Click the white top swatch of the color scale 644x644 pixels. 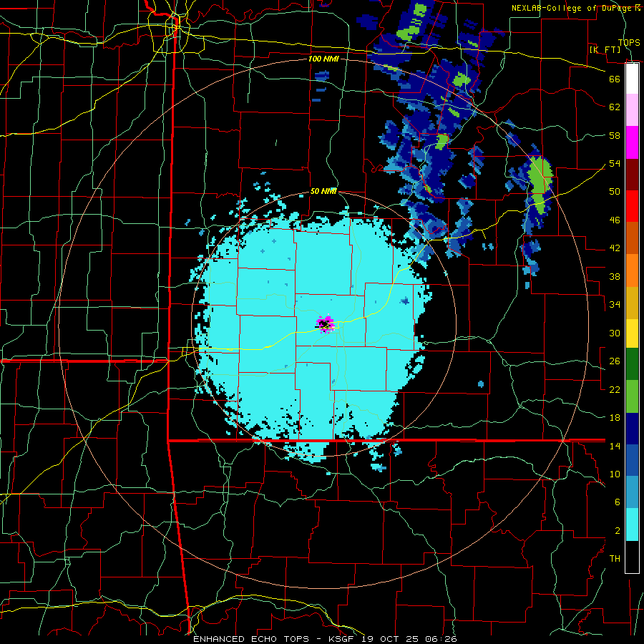(632, 79)
